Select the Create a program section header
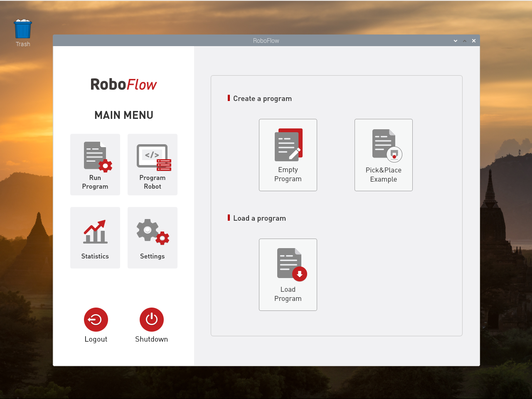Image resolution: width=532 pixels, height=399 pixels. point(262,99)
